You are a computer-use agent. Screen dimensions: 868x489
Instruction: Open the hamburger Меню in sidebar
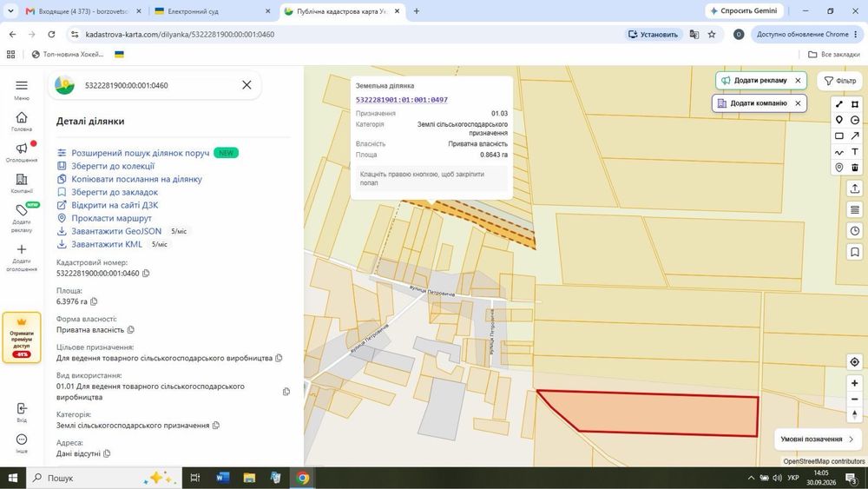(22, 89)
